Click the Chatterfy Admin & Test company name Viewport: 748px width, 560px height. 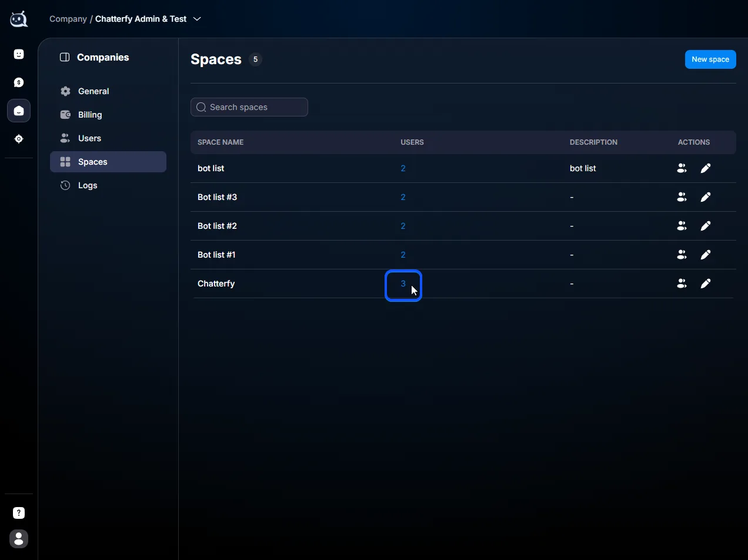coord(141,19)
